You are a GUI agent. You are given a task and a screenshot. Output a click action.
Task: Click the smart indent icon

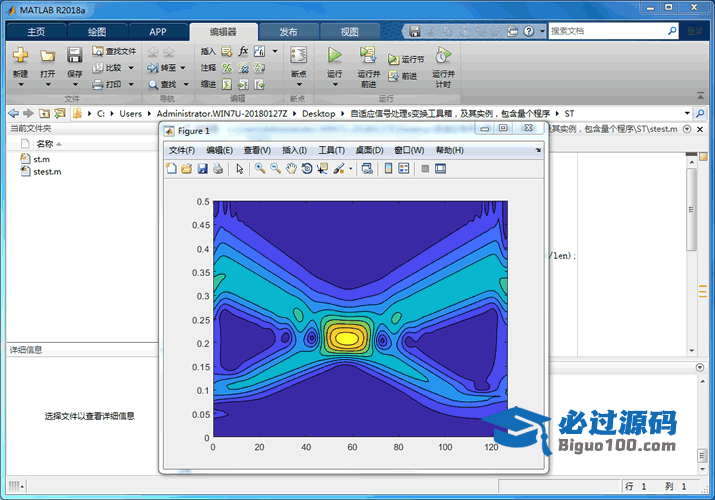[227, 84]
